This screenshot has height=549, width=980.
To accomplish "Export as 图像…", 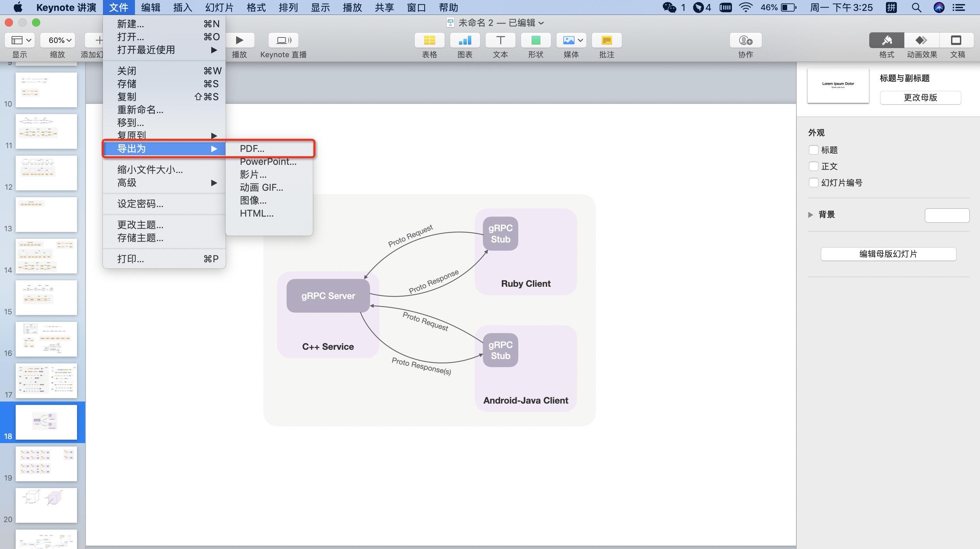I will click(269, 200).
